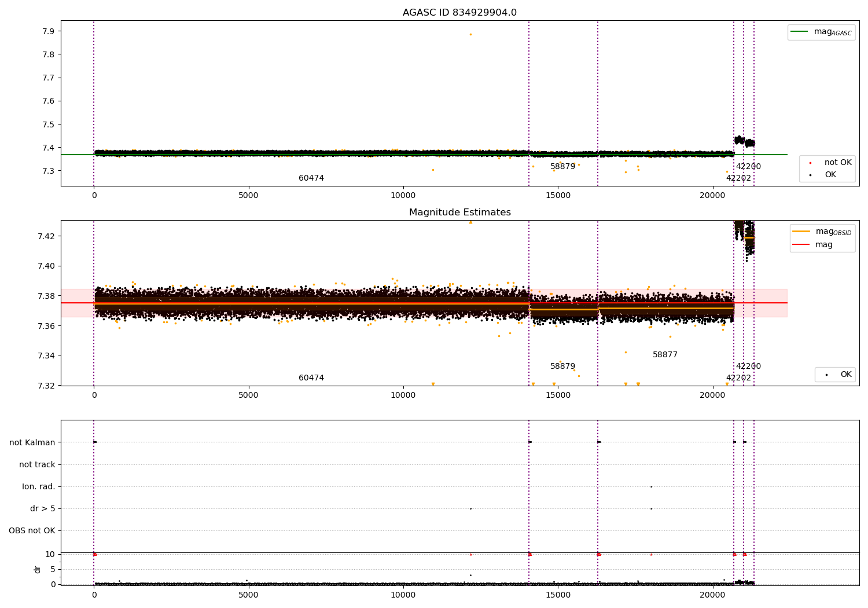Click the 7.7 y-axis tick label
The height and width of the screenshot is (608, 868).
tap(47, 78)
